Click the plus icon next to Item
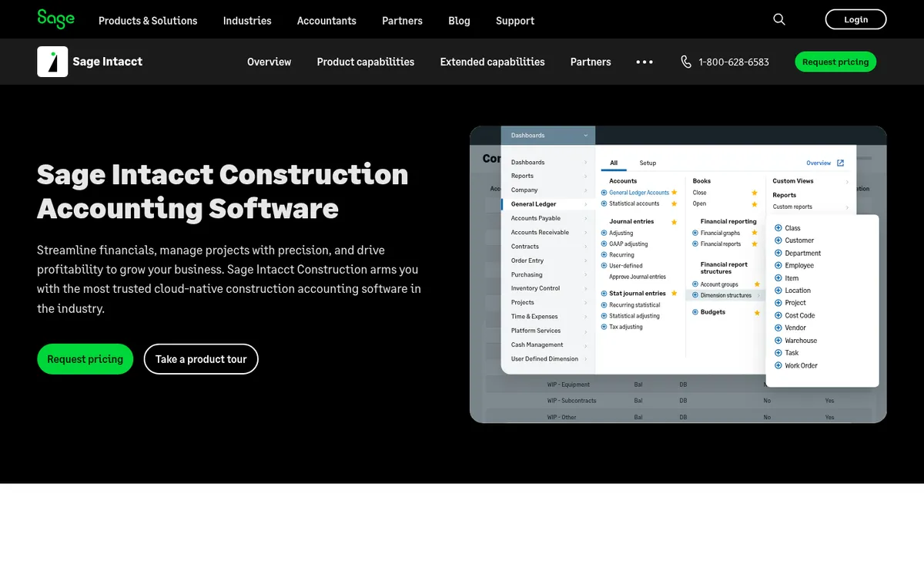Viewport: 924px width, 578px height. [778, 278]
